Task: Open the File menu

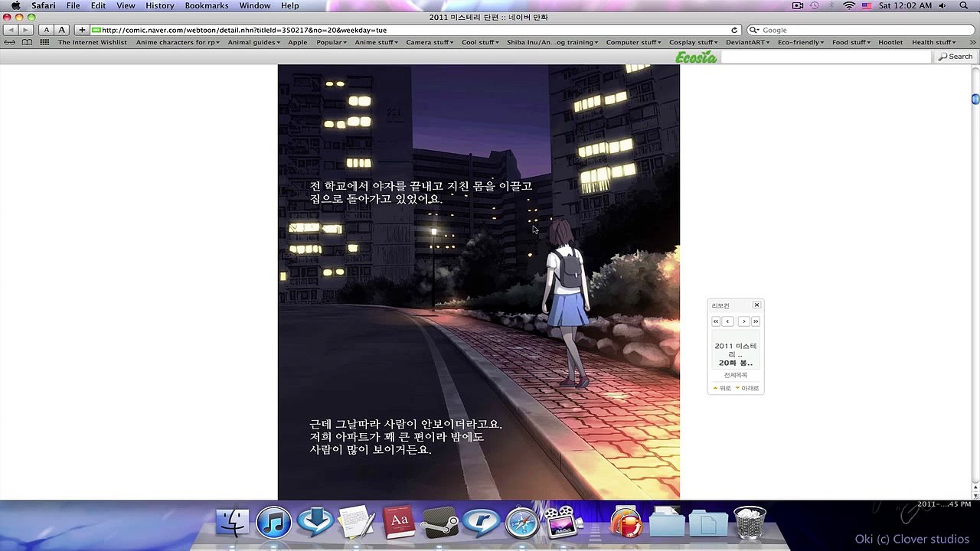Action: (73, 5)
